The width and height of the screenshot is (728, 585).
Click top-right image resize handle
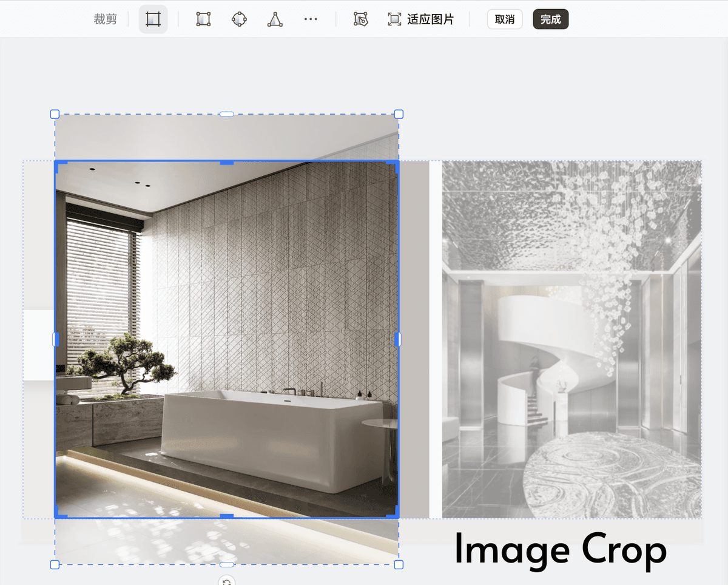pos(399,114)
